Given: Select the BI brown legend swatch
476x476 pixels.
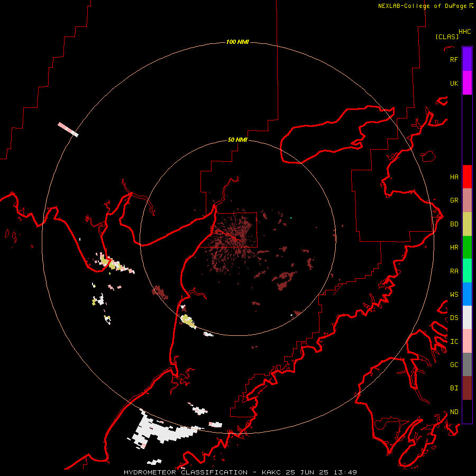Looking at the screenshot, I should coord(467,388).
